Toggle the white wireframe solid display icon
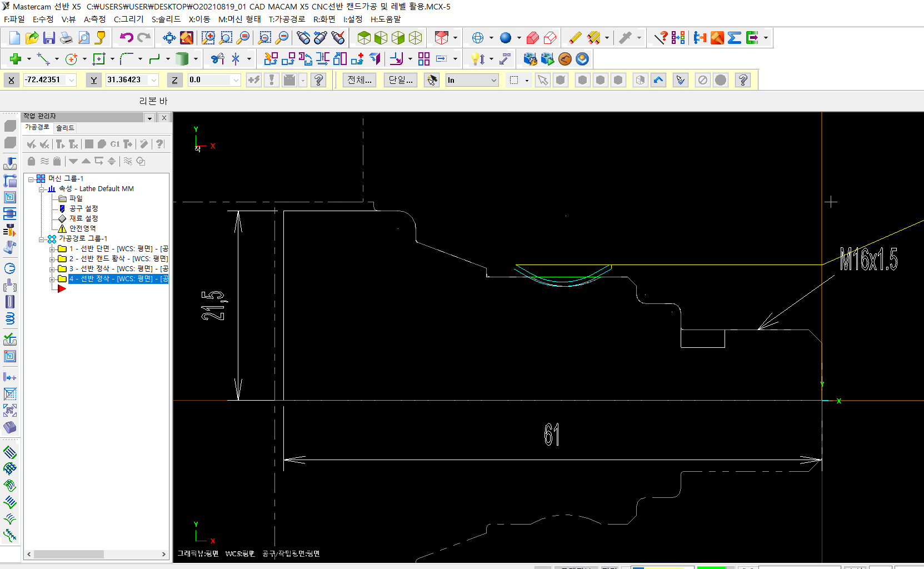This screenshot has height=569, width=924. 550,38
